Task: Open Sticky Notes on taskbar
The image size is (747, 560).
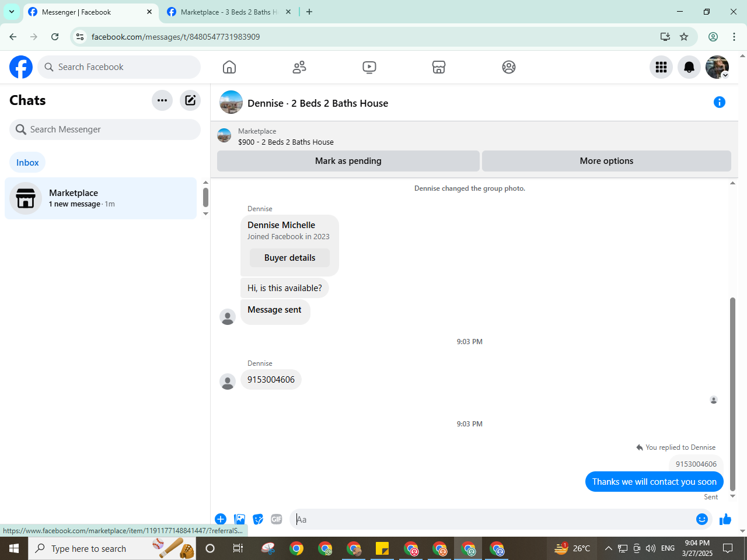Action: point(382,548)
